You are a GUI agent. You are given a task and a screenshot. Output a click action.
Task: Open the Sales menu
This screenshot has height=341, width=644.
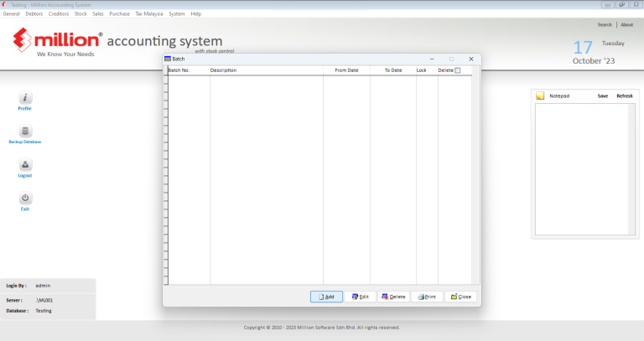pos(98,13)
